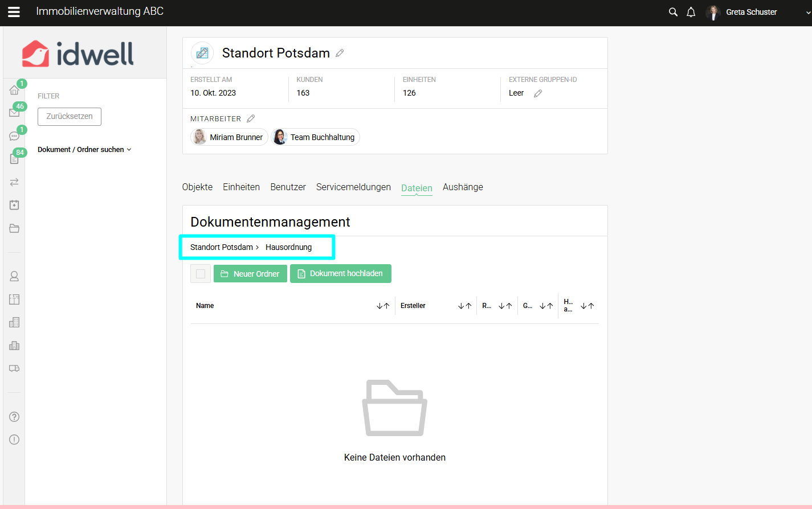Open the folder sidebar icon
This screenshot has width=812, height=509.
(14, 228)
